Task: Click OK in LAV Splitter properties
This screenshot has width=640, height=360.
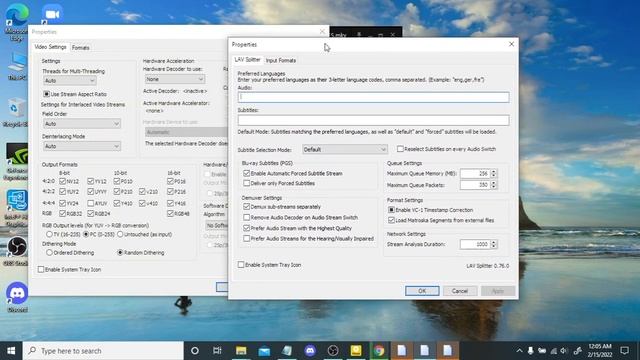Action: [422, 291]
